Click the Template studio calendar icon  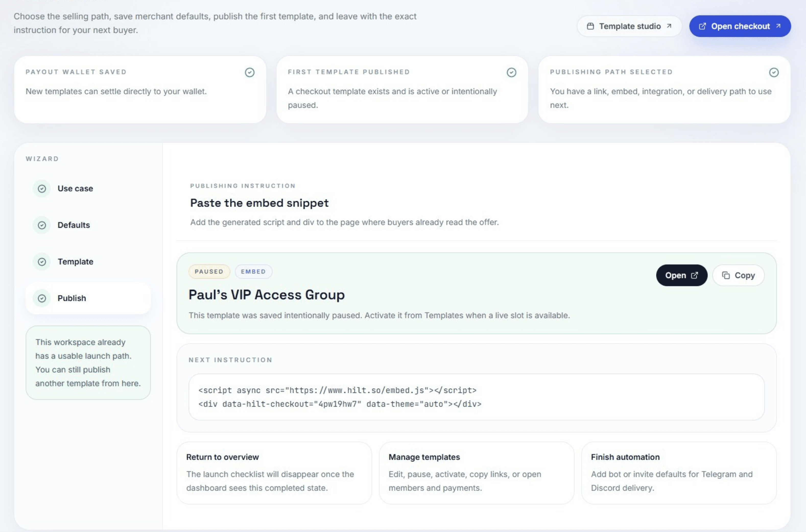pos(590,26)
